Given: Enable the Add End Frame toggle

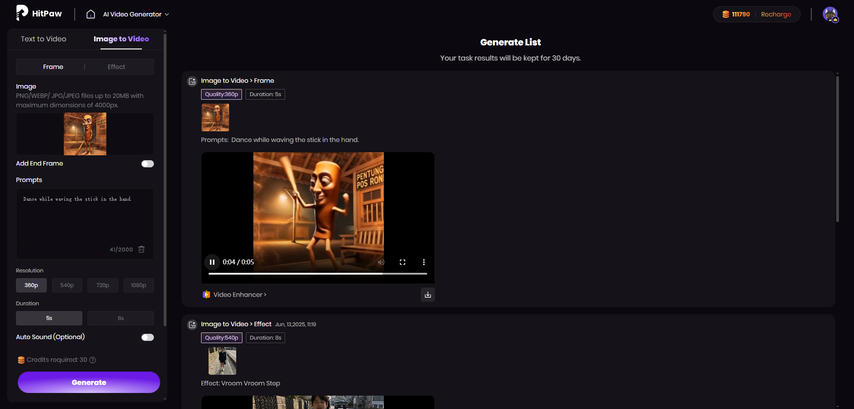Looking at the screenshot, I should [147, 163].
